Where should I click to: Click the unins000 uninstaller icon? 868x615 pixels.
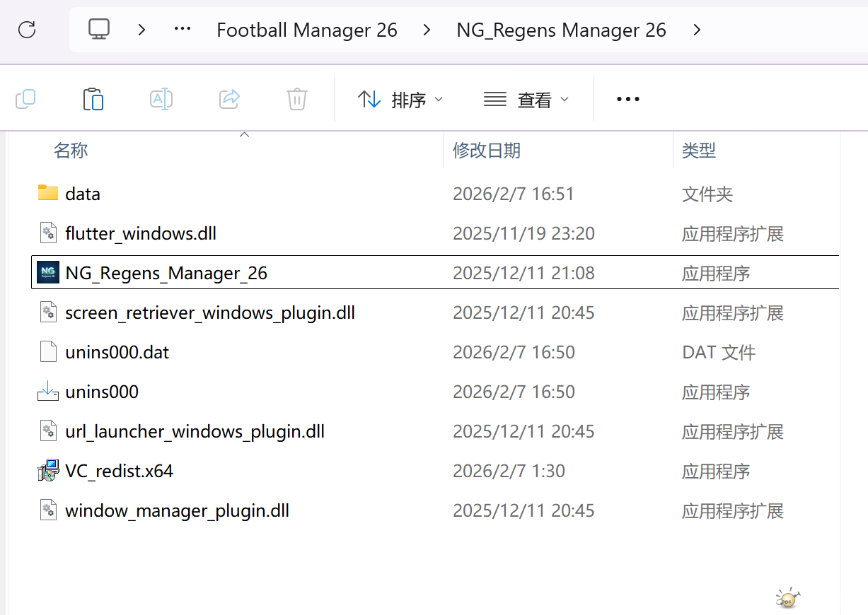[47, 391]
